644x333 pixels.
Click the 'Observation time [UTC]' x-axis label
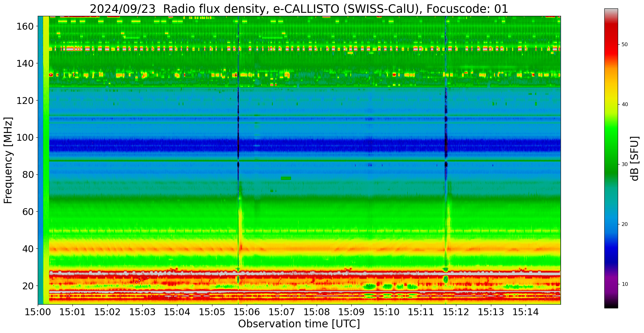coord(299,324)
